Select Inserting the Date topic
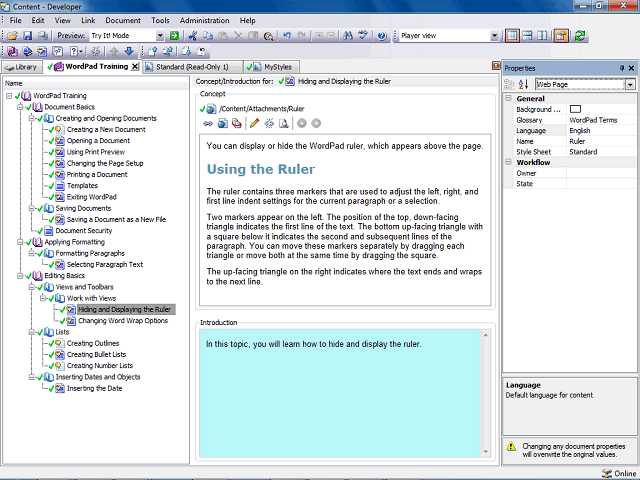This screenshot has height=480, width=640. [x=94, y=389]
